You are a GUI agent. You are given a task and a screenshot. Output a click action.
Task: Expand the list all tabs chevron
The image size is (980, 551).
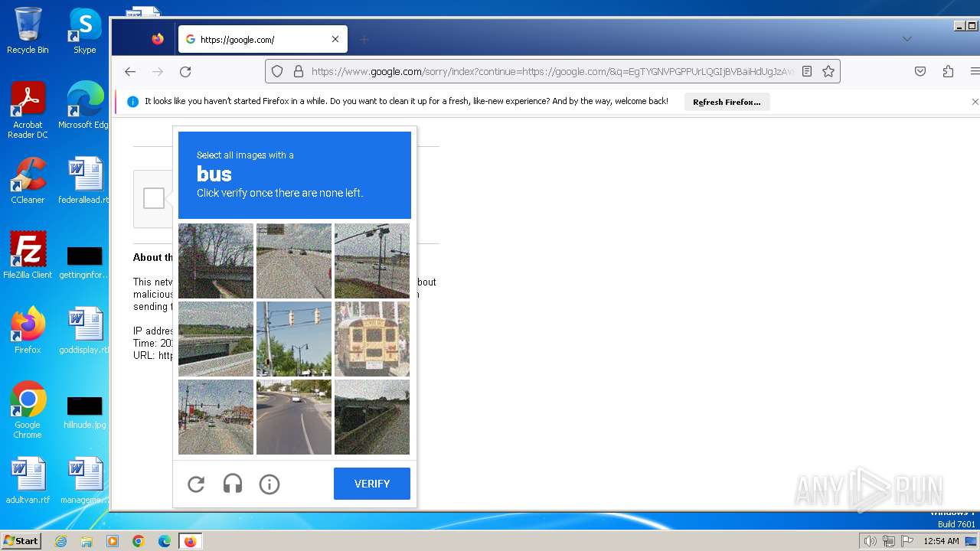907,39
